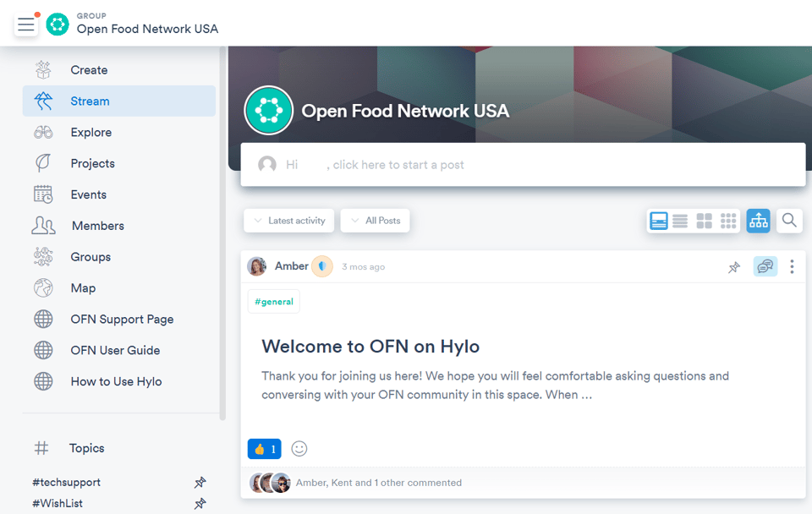812x514 pixels.
Task: Click the Open Food Network group logo in header
Action: tap(58, 25)
